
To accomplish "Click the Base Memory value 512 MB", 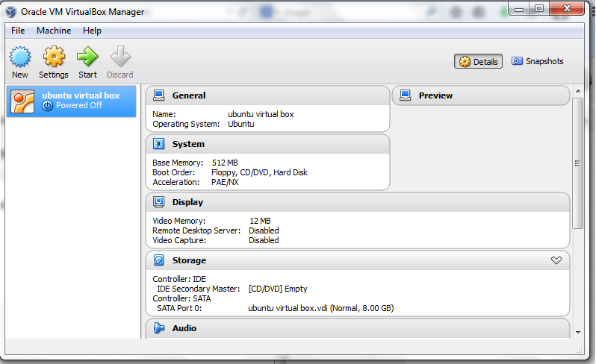I will pyautogui.click(x=225, y=163).
